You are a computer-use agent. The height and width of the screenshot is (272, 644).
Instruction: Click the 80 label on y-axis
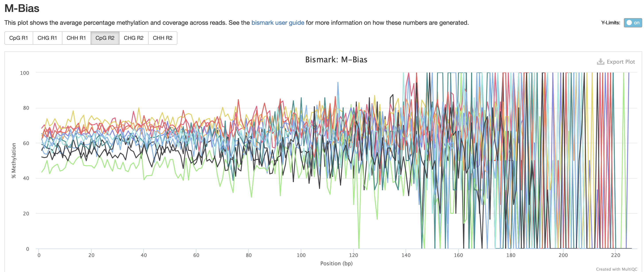coord(26,108)
